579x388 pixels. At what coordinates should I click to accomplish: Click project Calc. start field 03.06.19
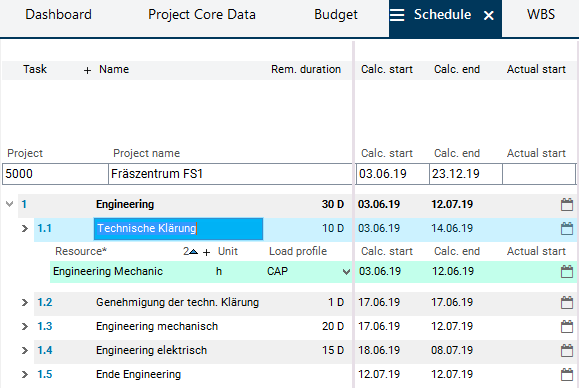click(393, 174)
